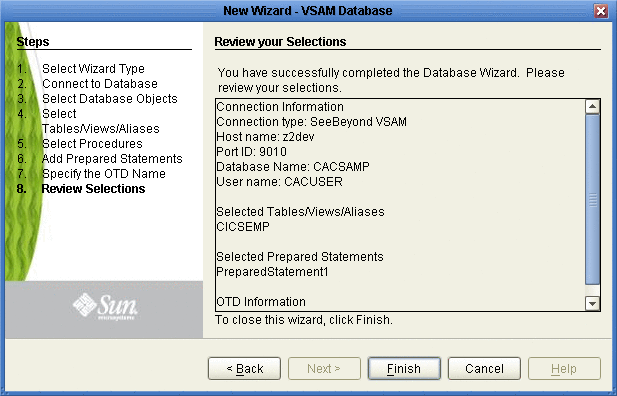This screenshot has height=396, width=617.
Task: Click the Sun Microsystems logo
Action: click(x=105, y=306)
